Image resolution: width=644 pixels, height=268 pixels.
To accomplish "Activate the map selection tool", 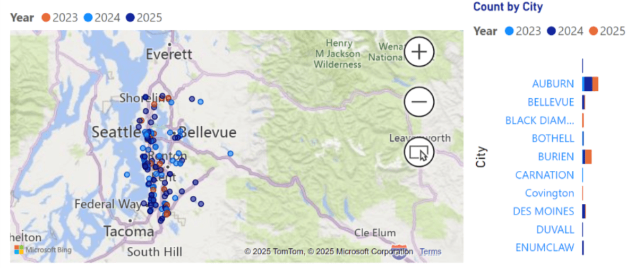I will [419, 152].
